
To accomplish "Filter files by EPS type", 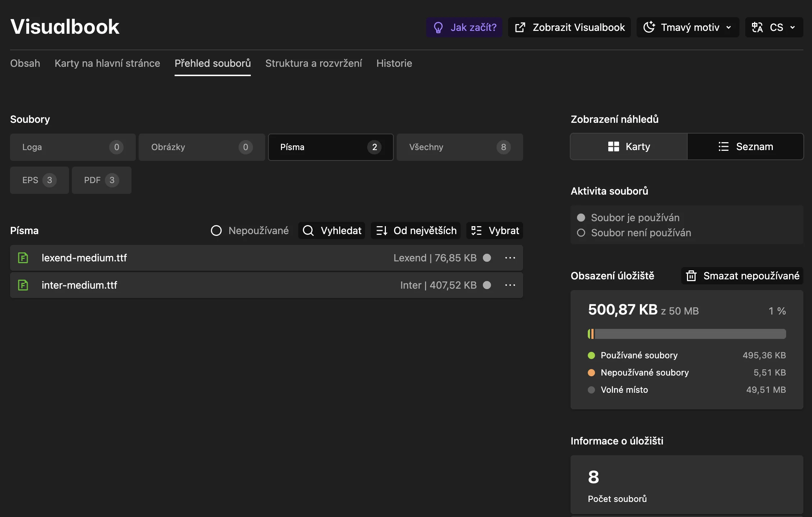I will click(40, 180).
